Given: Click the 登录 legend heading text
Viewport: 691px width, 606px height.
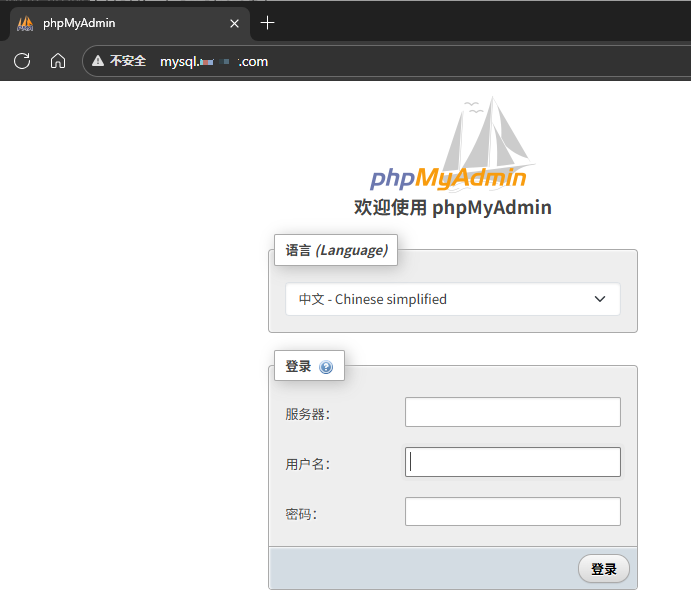Looking at the screenshot, I should coord(298,367).
